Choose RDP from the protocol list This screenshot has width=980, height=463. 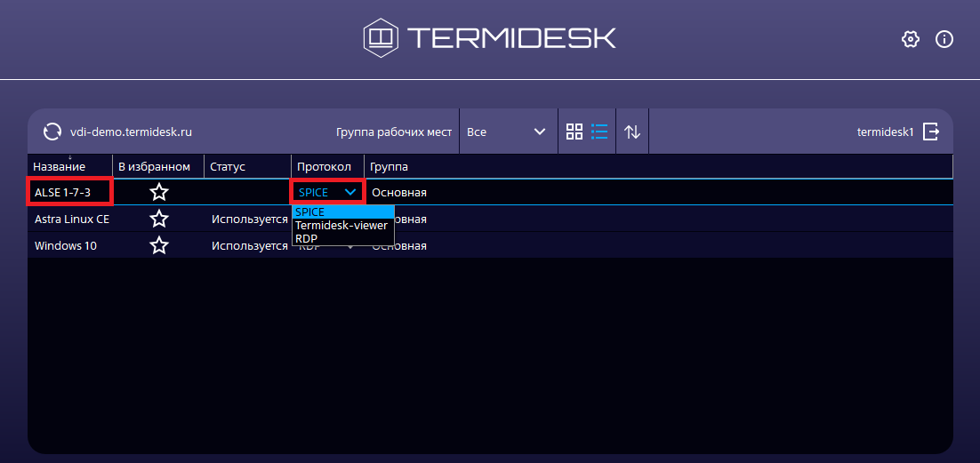pyautogui.click(x=343, y=238)
